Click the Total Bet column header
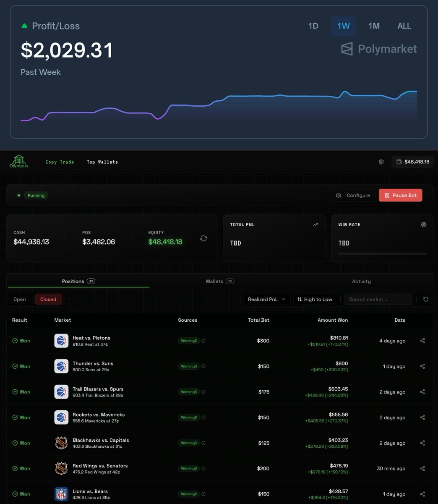Screen dimensions: 438x504 258,320
